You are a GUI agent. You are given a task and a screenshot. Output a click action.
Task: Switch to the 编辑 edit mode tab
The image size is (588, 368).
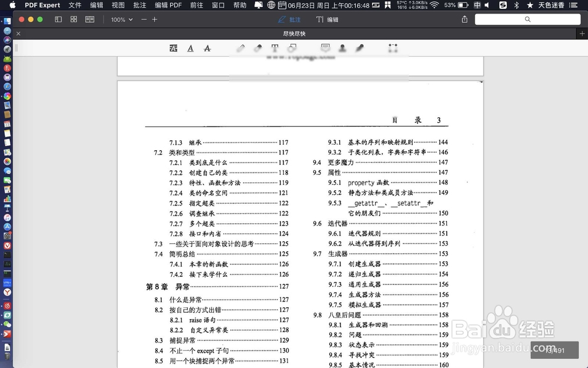327,19
